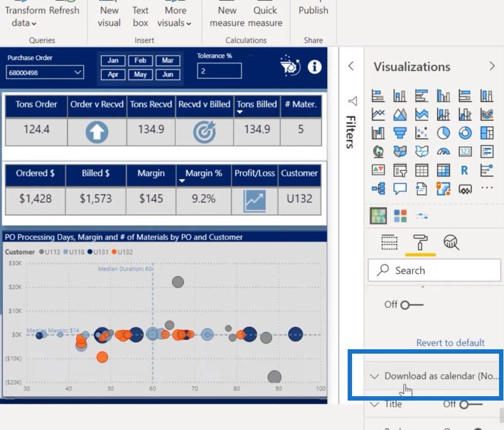Collapse the Visualizations pane chevron
The height and width of the screenshot is (430, 504).
coord(491,66)
